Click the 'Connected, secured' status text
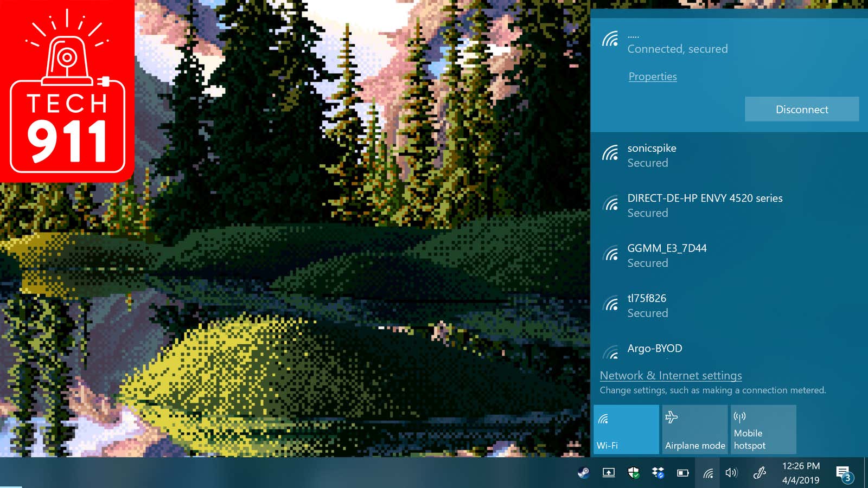This screenshot has height=488, width=868. 678,49
